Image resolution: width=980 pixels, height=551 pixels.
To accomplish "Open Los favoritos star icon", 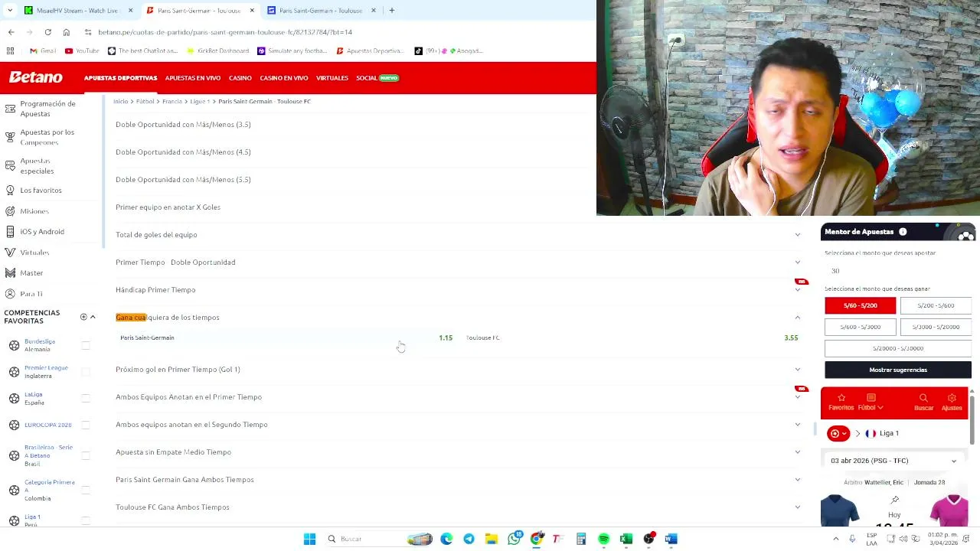I will click(x=10, y=190).
